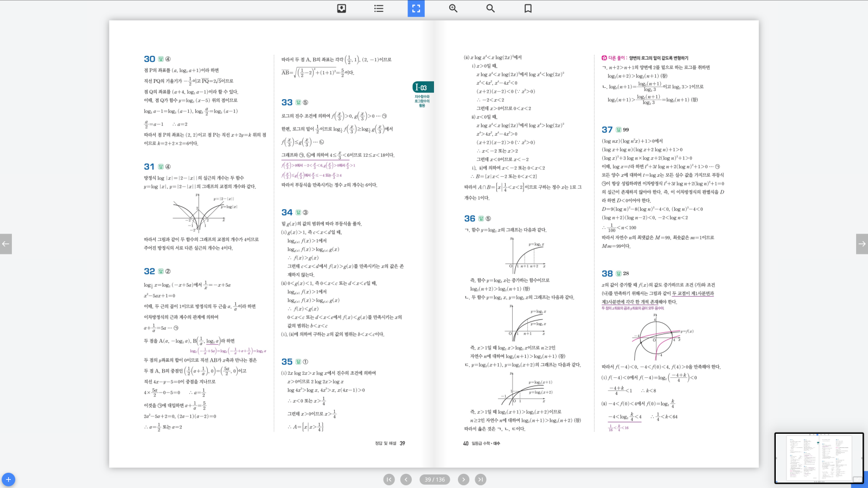The width and height of the screenshot is (868, 488).
Task: Toggle fullscreen view mode
Action: [x=416, y=8]
